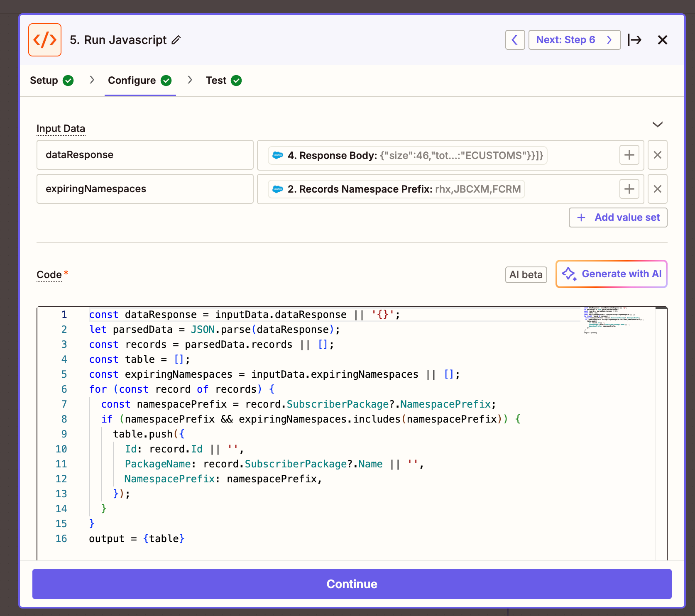The width and height of the screenshot is (695, 616).
Task: Click Next: Step 6 button
Action: pos(575,40)
